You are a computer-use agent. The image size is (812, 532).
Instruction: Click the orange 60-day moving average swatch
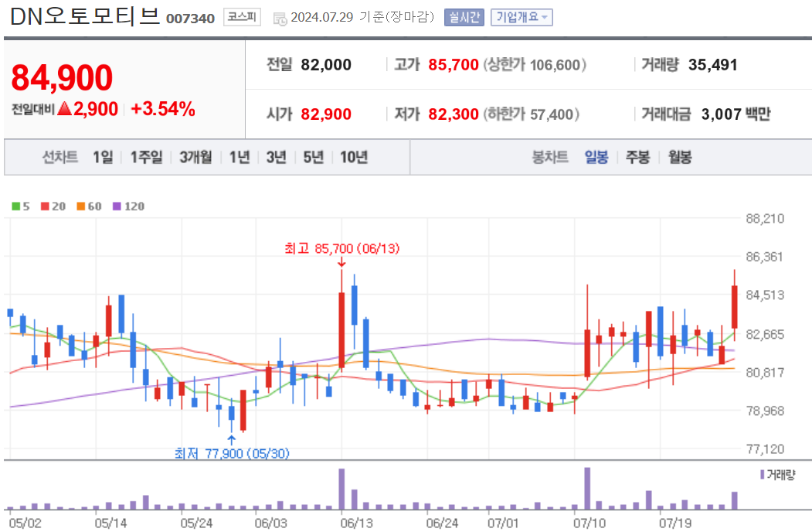coord(81,206)
